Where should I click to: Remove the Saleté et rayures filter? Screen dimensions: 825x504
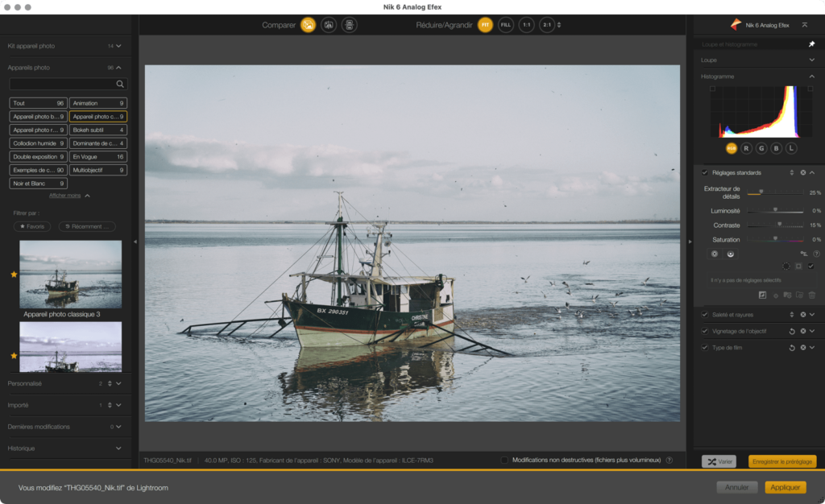pyautogui.click(x=803, y=314)
